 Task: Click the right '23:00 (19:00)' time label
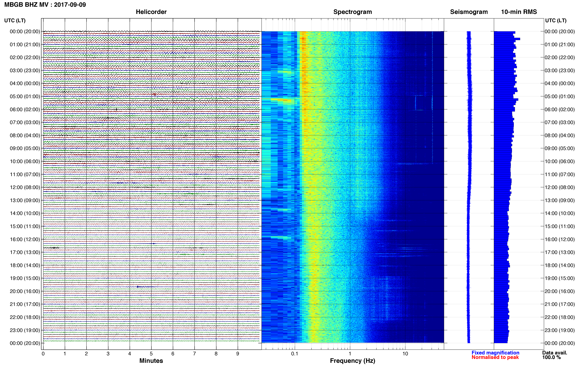(560, 330)
